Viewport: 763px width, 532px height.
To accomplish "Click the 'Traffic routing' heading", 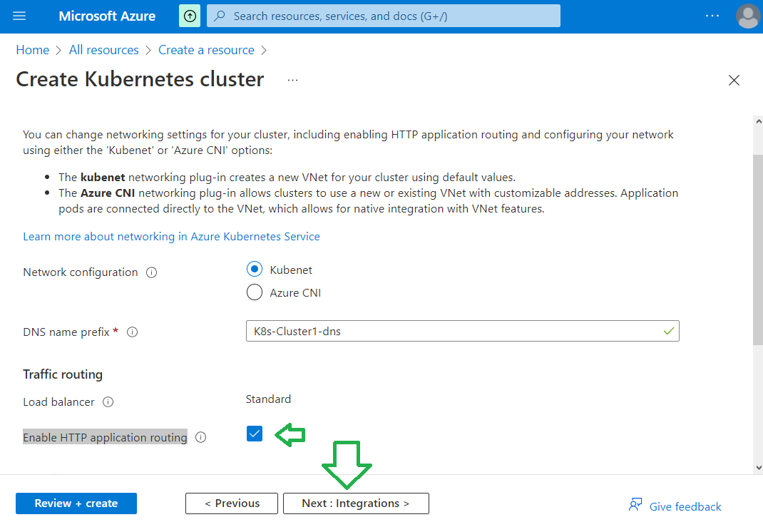I will (63, 374).
